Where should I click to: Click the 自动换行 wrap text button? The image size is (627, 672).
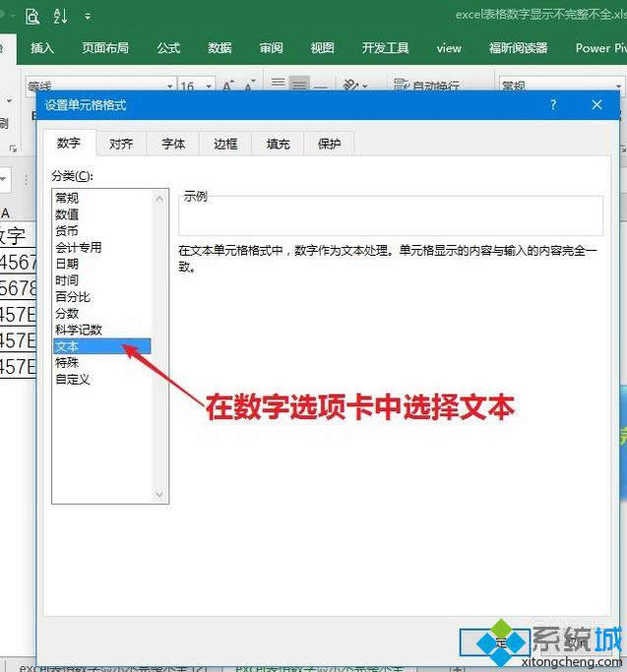tap(426, 85)
